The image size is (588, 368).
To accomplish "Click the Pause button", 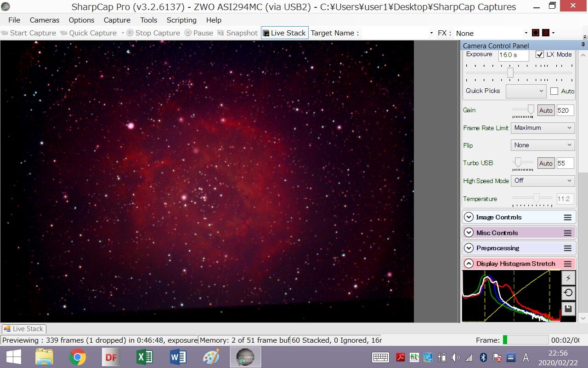I will tap(199, 33).
